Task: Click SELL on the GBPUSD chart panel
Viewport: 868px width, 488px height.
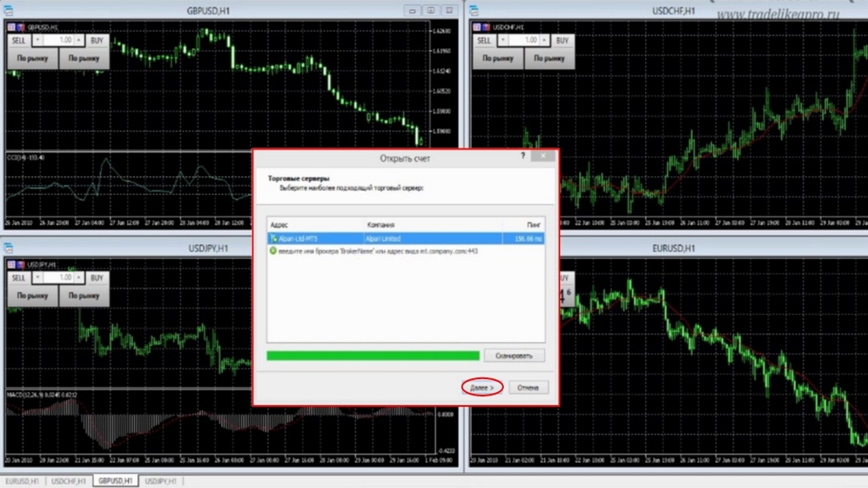Action: pyautogui.click(x=18, y=41)
